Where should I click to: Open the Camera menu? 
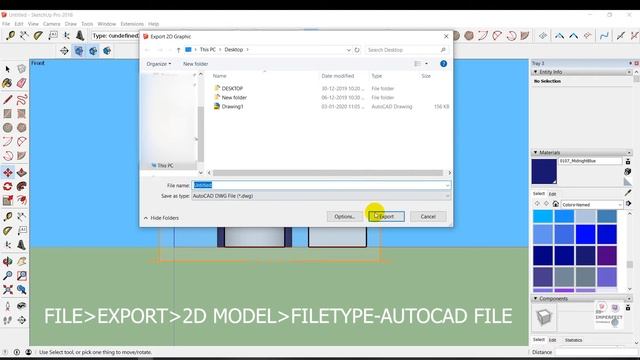point(51,24)
